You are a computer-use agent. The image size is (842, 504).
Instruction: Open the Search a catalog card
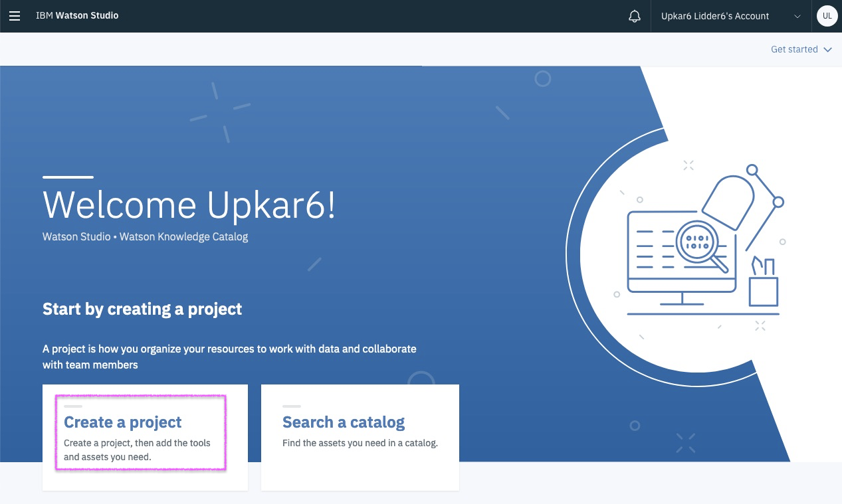pyautogui.click(x=360, y=438)
